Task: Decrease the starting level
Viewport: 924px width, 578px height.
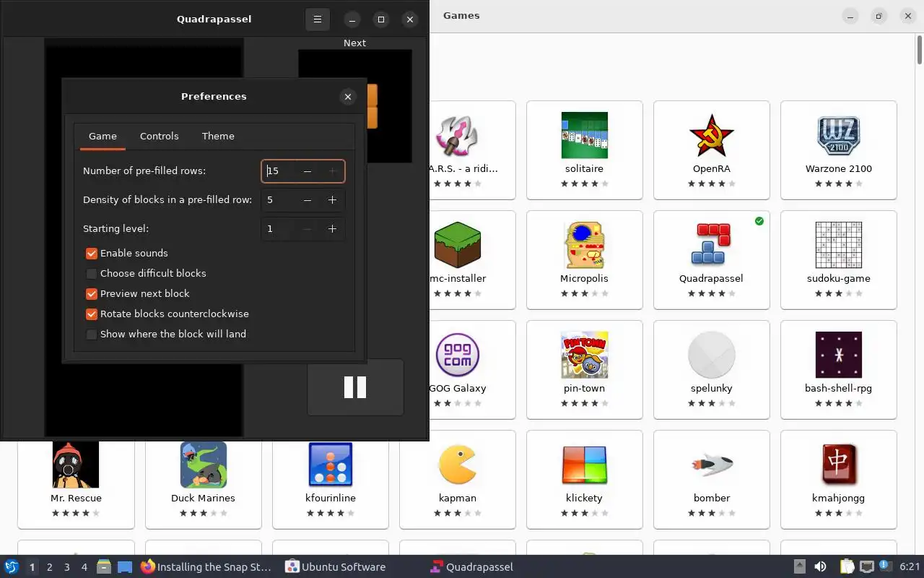Action: (308, 229)
